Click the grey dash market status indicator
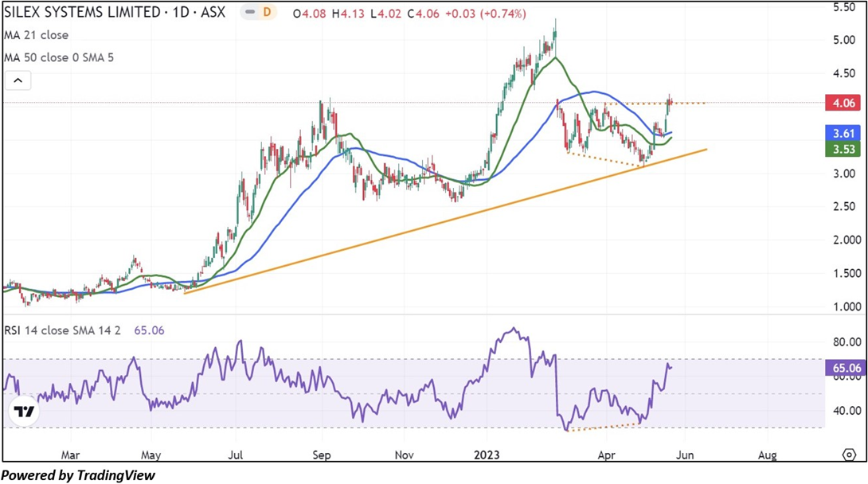This screenshot has height=484, width=868. (250, 14)
